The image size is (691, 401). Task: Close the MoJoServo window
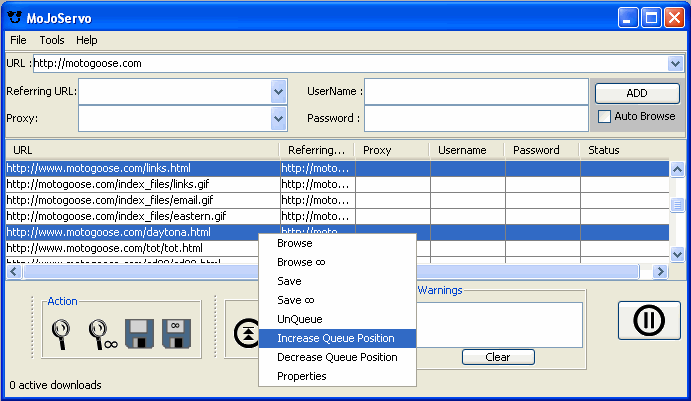pyautogui.click(x=674, y=18)
